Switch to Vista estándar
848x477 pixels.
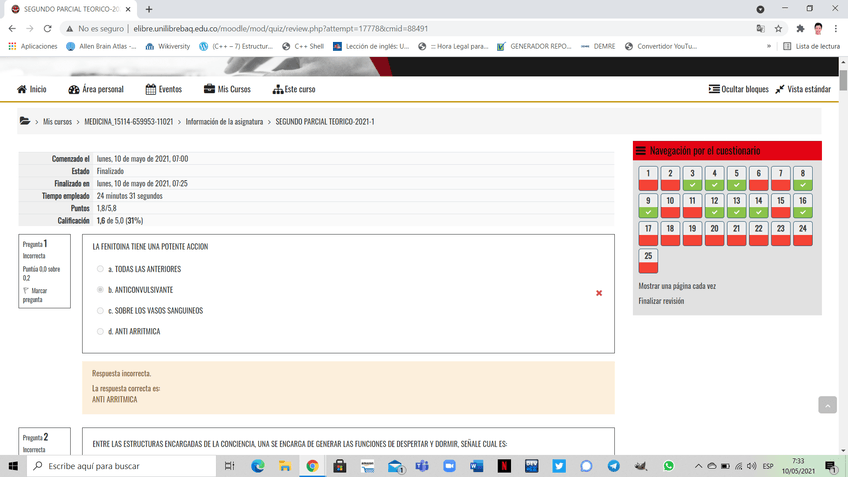803,89
